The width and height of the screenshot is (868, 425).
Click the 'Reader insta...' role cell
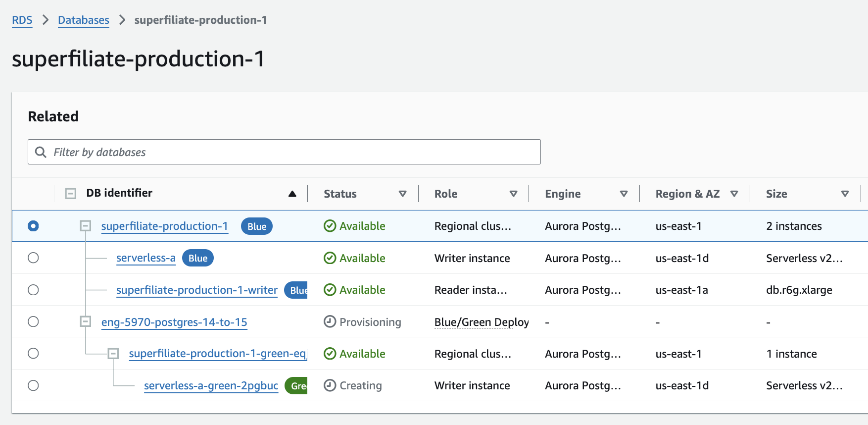coord(471,290)
